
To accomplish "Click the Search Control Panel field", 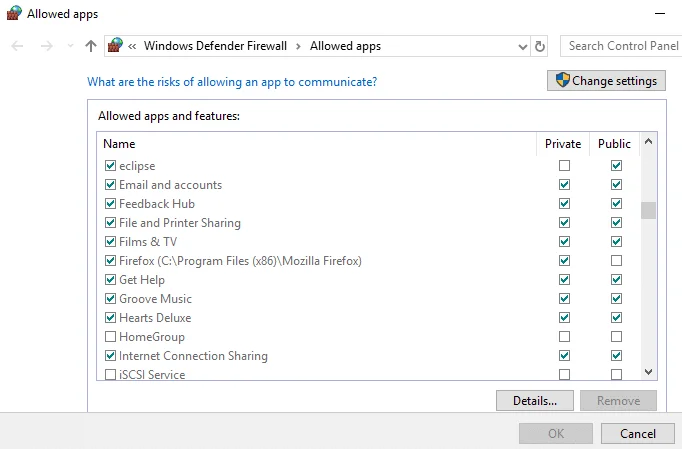I will pyautogui.click(x=621, y=46).
